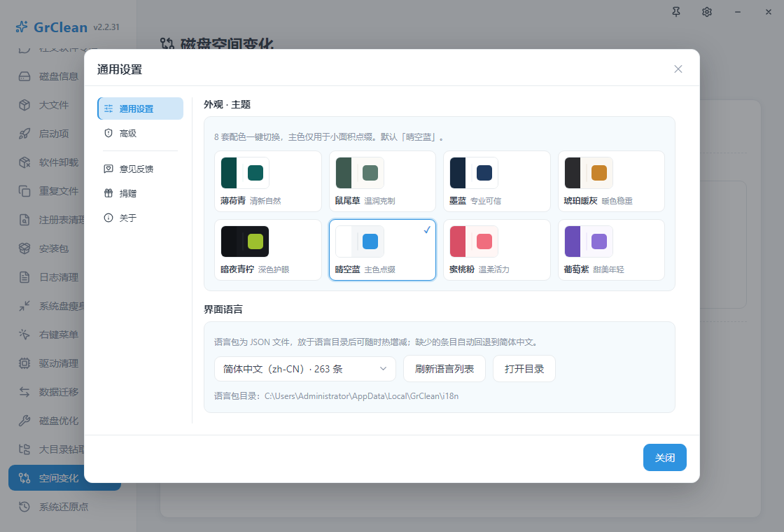
Task: Choose the 葡萄紫 theme
Action: click(612, 250)
